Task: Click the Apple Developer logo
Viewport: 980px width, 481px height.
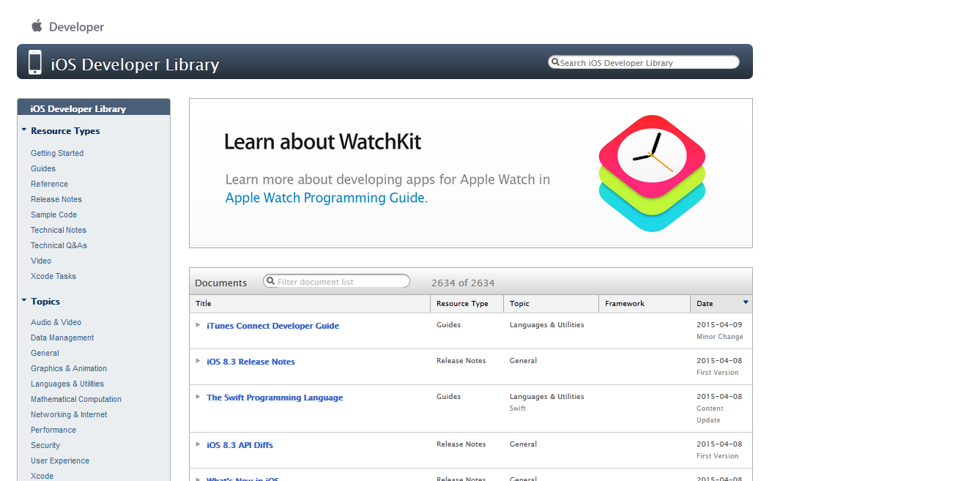Action: (37, 26)
